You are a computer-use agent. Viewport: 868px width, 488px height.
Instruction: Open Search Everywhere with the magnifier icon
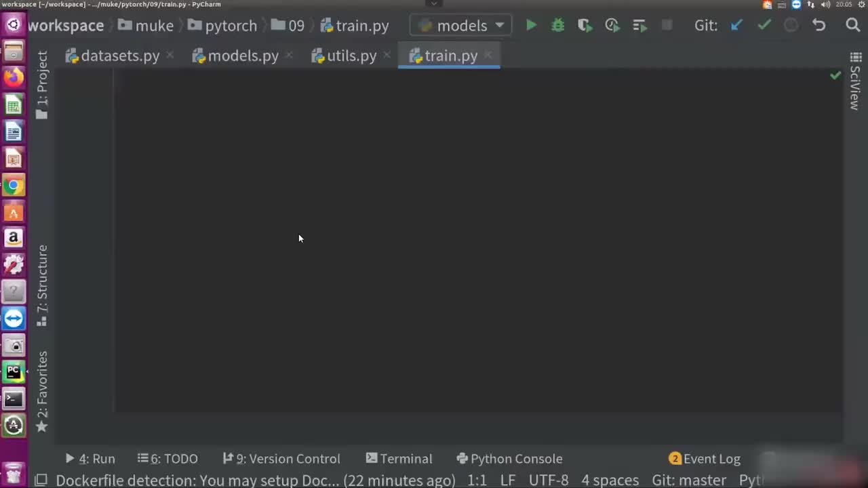853,26
